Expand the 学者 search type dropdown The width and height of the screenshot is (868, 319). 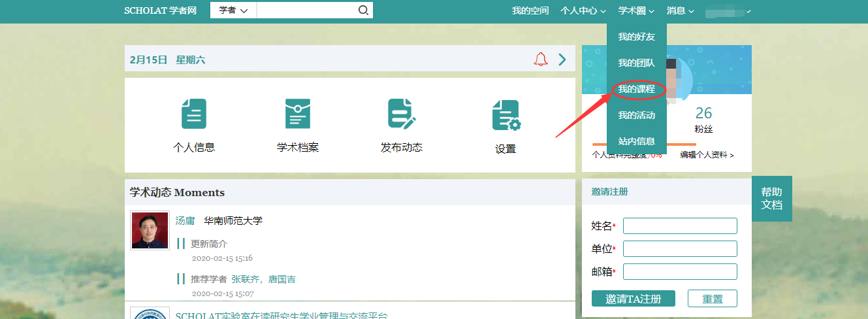pos(233,10)
